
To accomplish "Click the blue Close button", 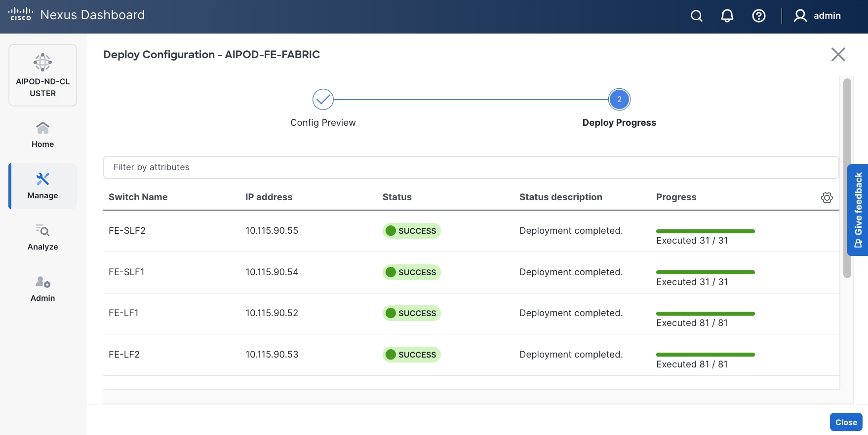I will tap(846, 422).
